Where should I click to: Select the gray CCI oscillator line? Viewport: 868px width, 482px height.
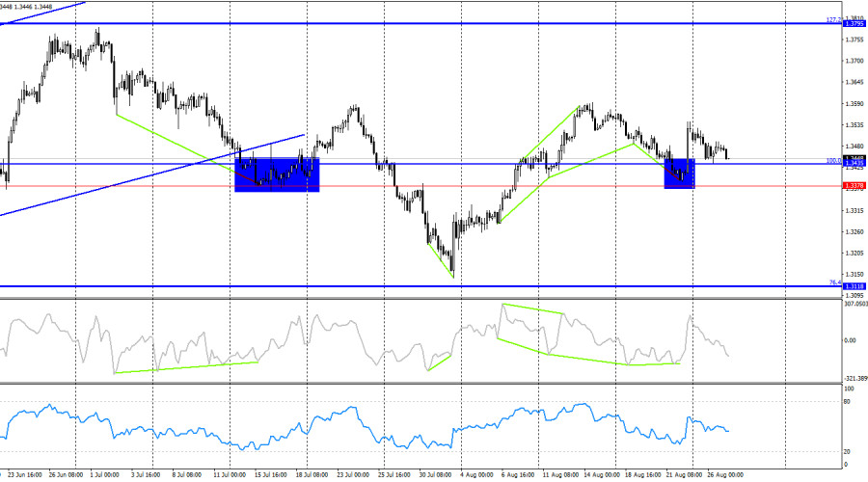coord(366,340)
